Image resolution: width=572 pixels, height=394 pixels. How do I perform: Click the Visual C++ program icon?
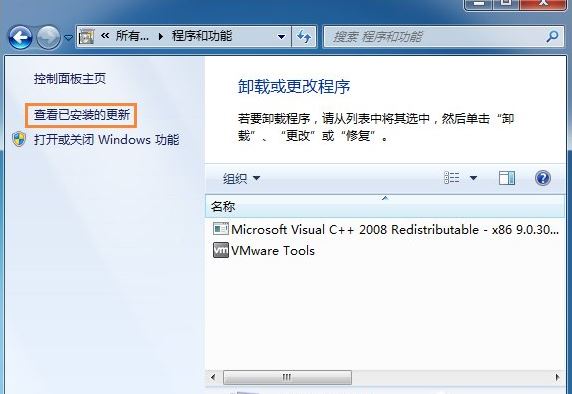coord(221,229)
